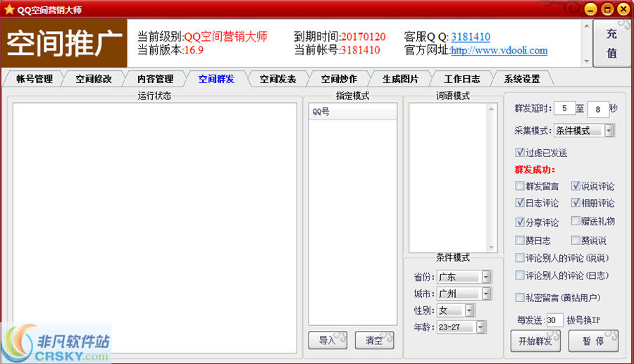Open customer service QQ link 3181410
The height and width of the screenshot is (364, 634).
[471, 37]
